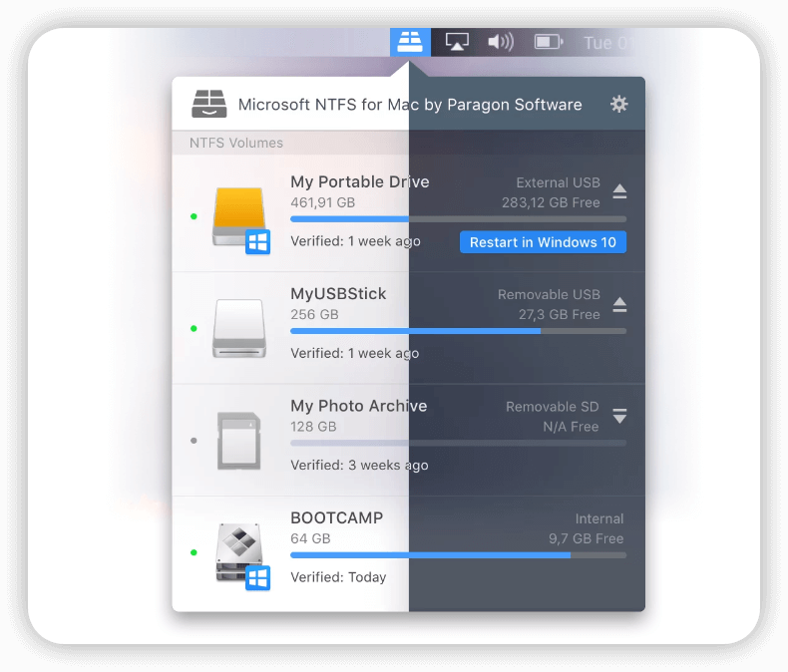Click the 27,3 GB Free label
Viewport: 788px width, 672px height.
[x=560, y=314]
